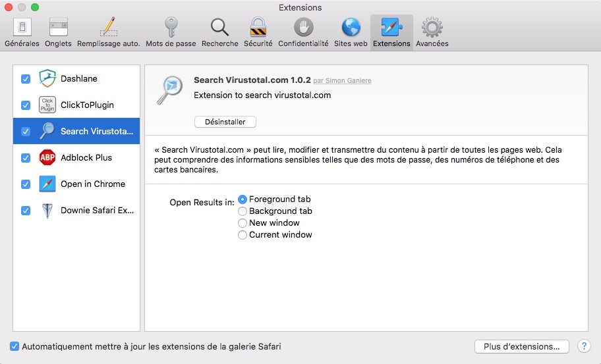Click the large Search Virustotal detail icon
This screenshot has height=364, width=601.
click(x=169, y=90)
